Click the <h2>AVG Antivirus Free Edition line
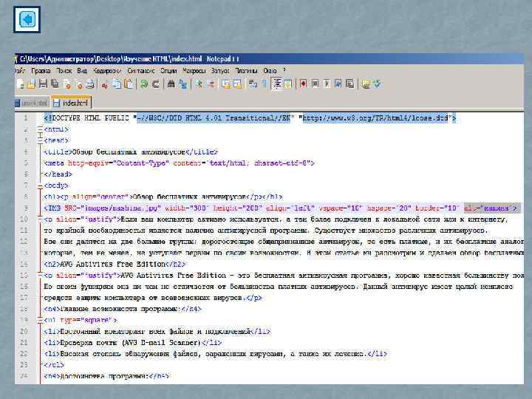The height and width of the screenshot is (399, 532). [x=115, y=264]
